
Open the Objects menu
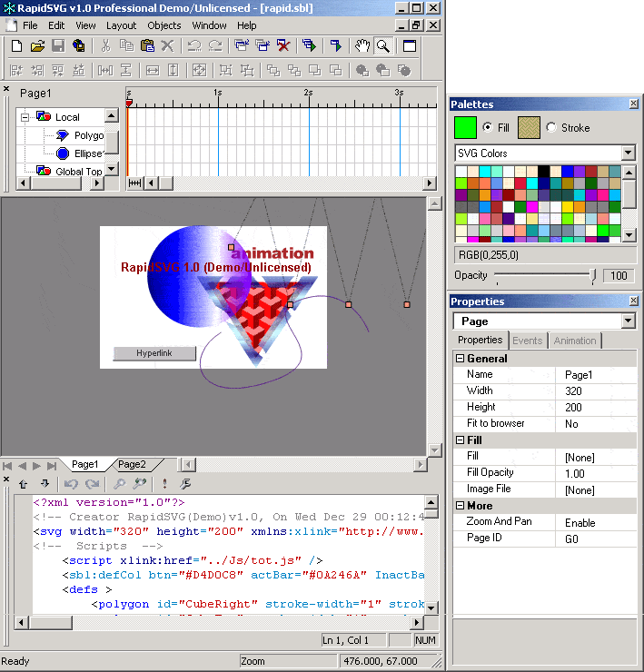point(164,25)
